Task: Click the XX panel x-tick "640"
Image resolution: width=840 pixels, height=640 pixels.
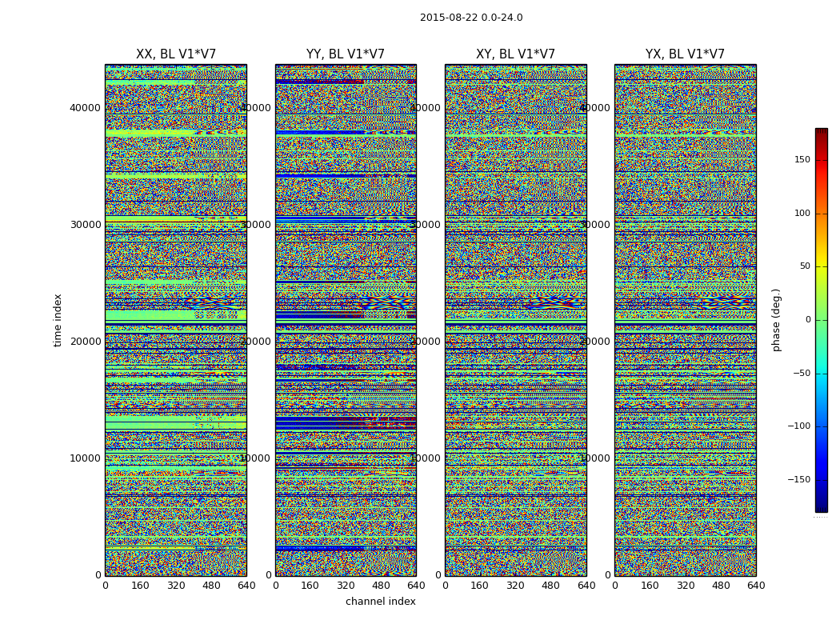Action: pyautogui.click(x=246, y=586)
